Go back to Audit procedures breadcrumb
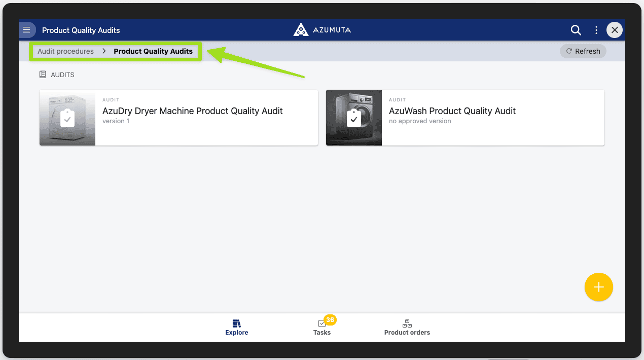Image resolution: width=644 pixels, height=360 pixels. click(65, 51)
